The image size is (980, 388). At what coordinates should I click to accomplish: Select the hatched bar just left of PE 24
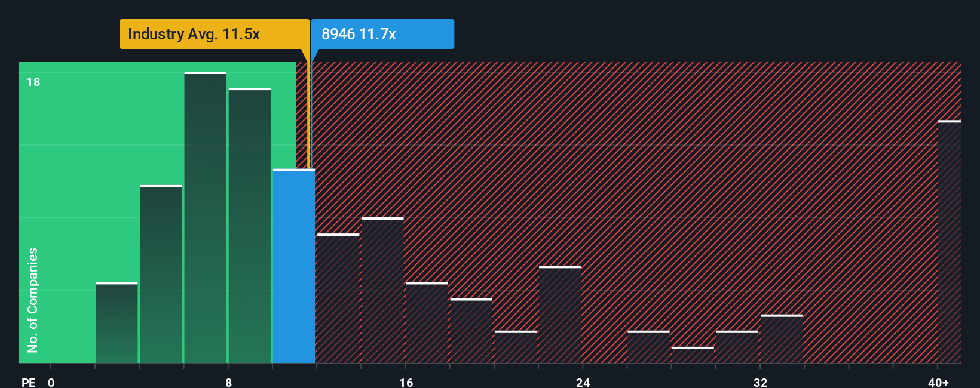click(560, 315)
